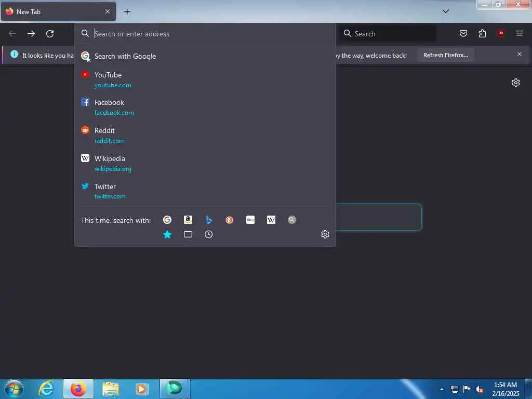Select the Twitter suggestion row
532x399 pixels.
pyautogui.click(x=205, y=191)
